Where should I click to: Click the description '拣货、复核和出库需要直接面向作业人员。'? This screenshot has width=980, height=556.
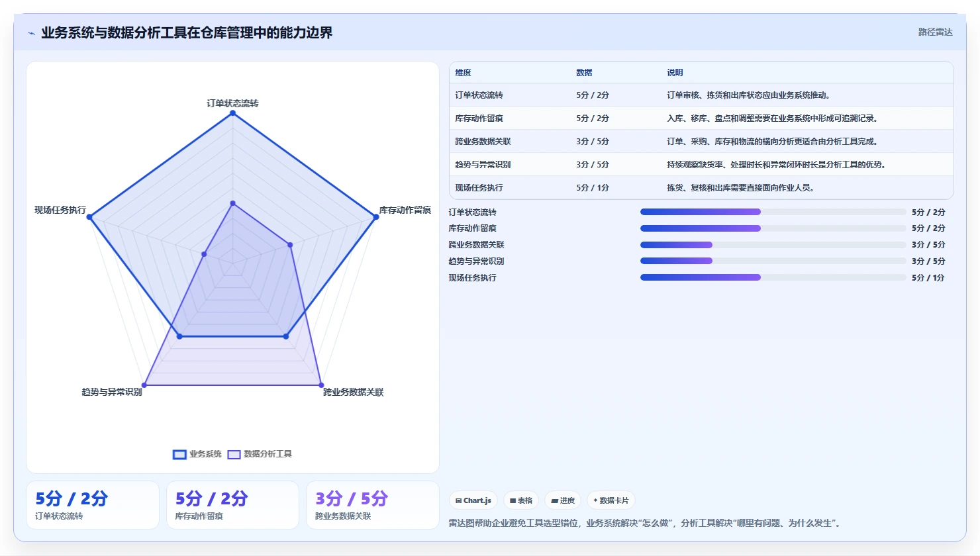tap(741, 188)
